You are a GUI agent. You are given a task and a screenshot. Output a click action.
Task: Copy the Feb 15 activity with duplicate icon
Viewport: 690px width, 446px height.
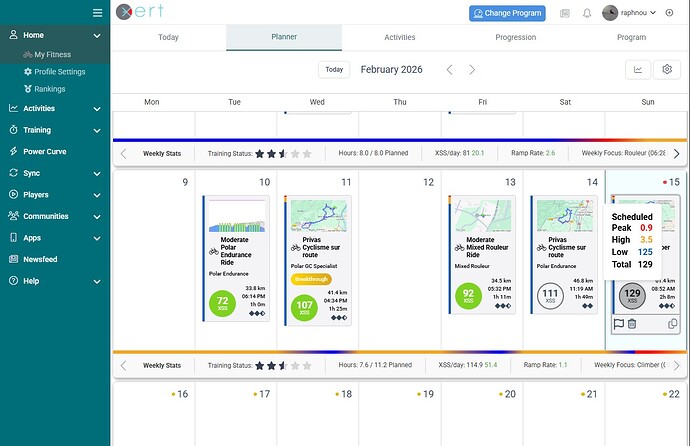pyautogui.click(x=672, y=324)
